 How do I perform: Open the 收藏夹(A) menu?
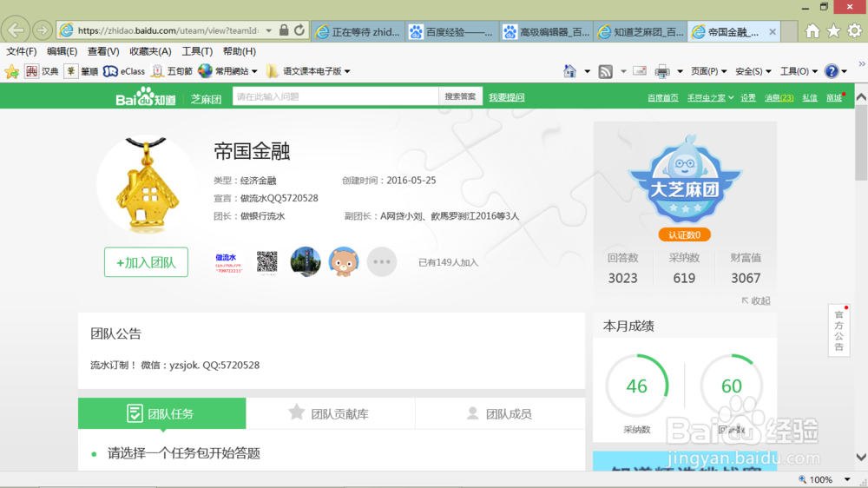click(x=150, y=51)
